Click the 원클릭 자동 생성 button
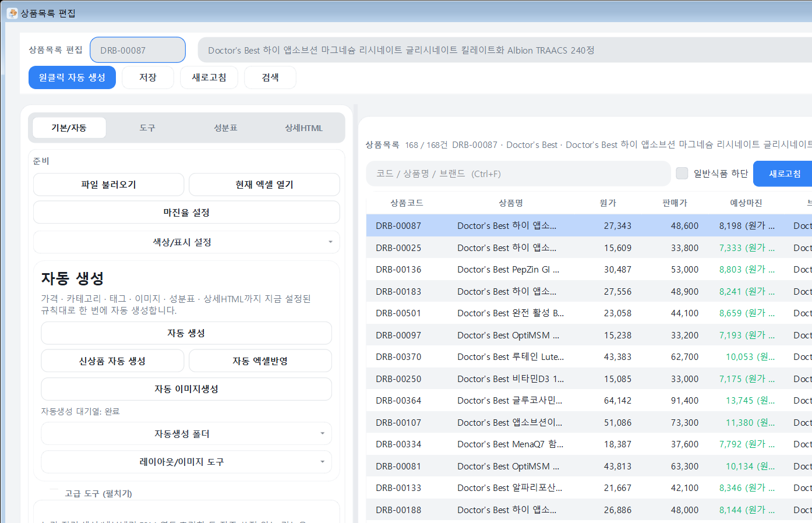812x523 pixels. [72, 77]
